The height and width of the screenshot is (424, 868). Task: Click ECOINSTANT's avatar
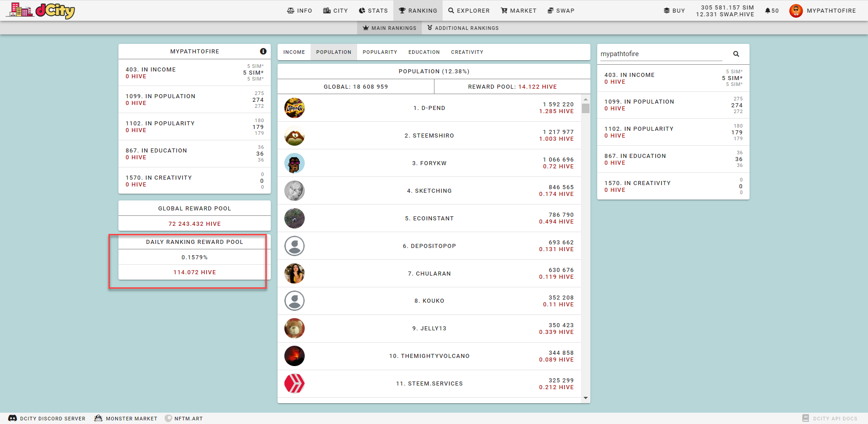pyautogui.click(x=294, y=219)
